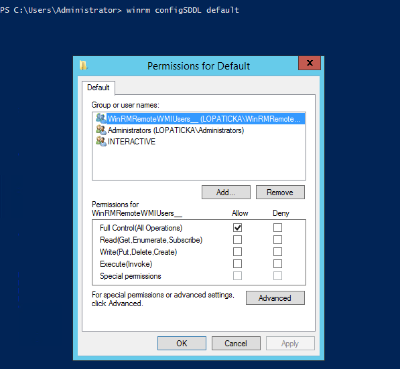Click the Special permissions label
The width and height of the screenshot is (400, 369).
pyautogui.click(x=130, y=276)
